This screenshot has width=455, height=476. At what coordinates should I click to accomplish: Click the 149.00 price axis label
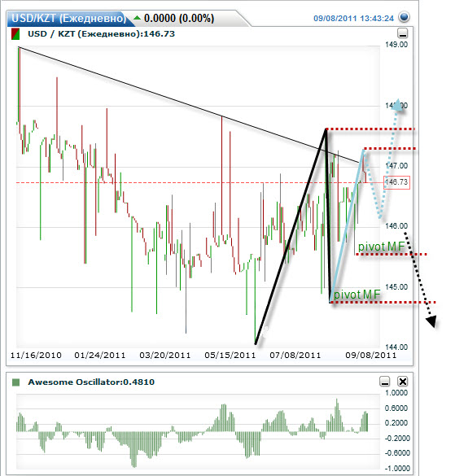[x=396, y=45]
